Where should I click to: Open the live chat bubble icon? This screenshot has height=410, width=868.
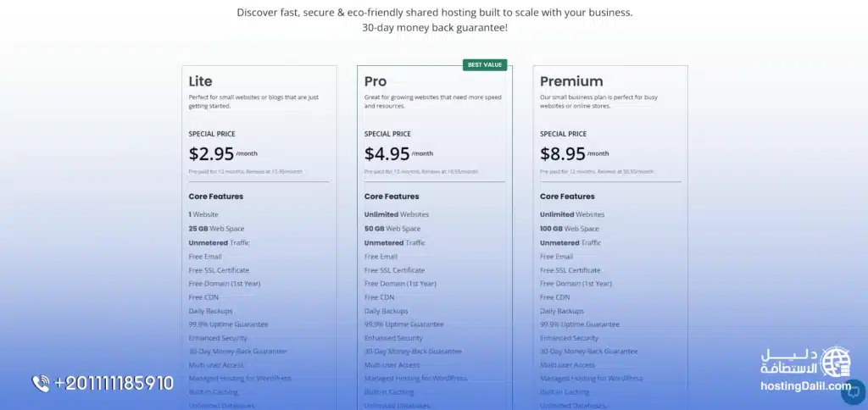pyautogui.click(x=854, y=391)
